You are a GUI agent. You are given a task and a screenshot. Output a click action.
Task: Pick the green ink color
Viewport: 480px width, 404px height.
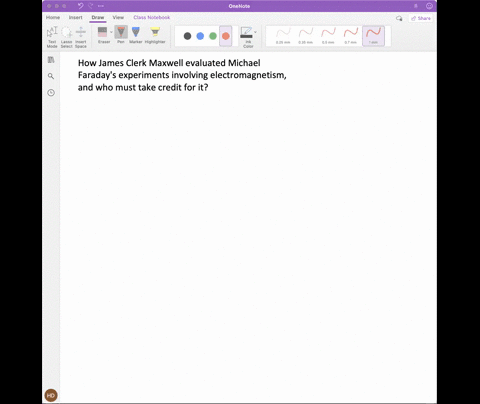(x=213, y=36)
